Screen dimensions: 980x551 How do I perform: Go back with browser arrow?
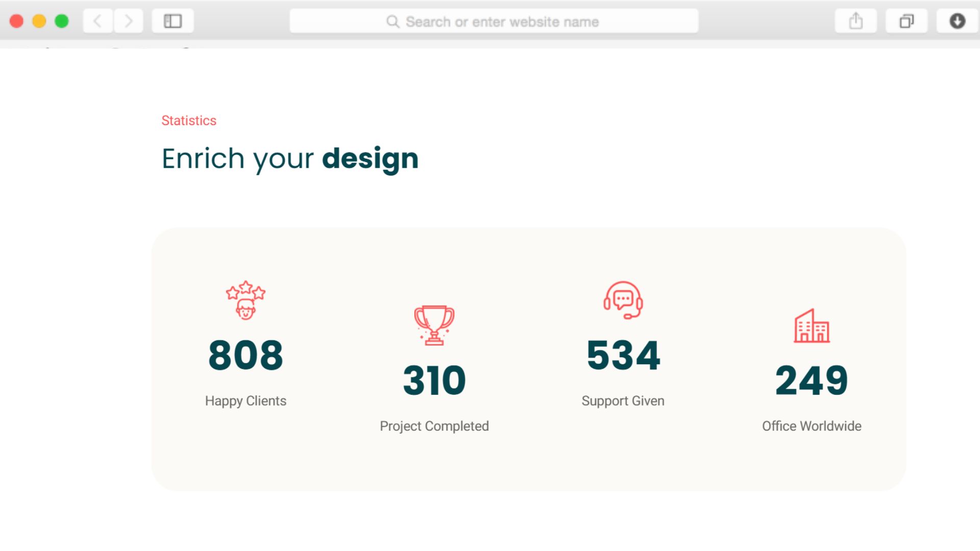(97, 21)
